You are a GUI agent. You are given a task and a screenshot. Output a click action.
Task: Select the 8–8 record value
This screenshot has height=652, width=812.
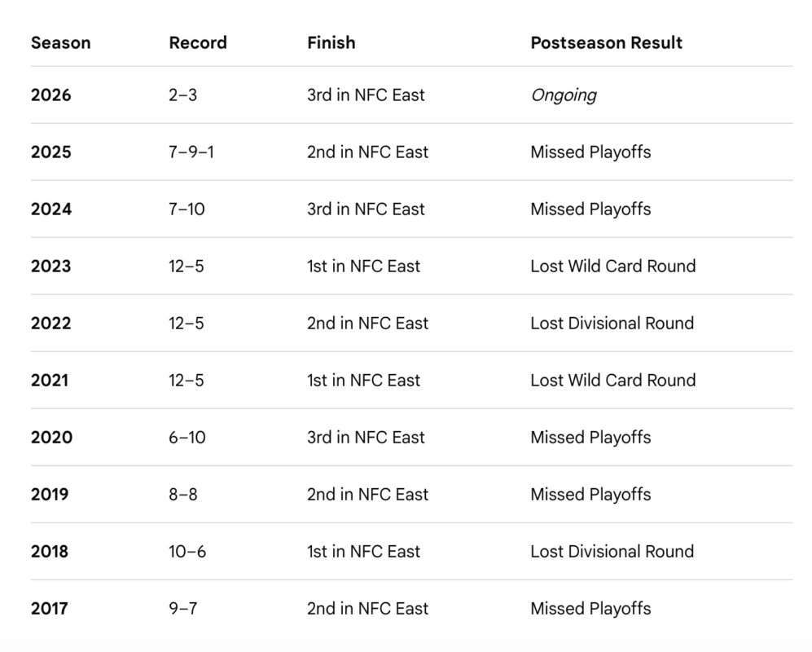[x=182, y=494]
